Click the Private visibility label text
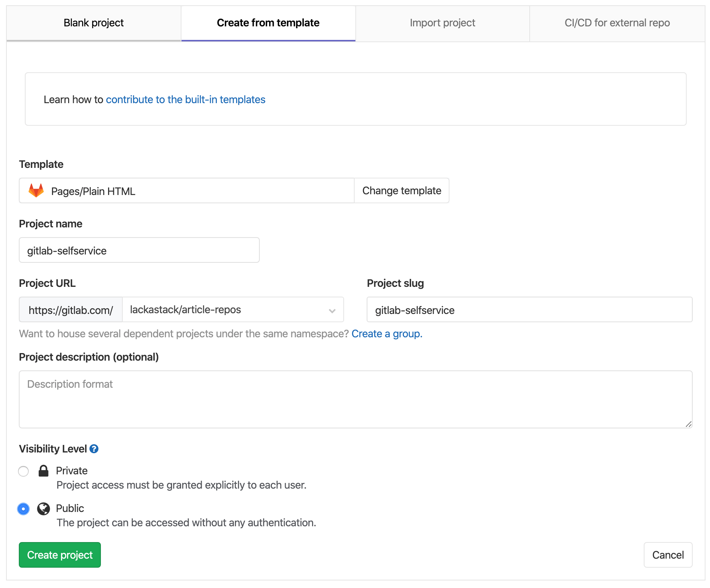 point(72,471)
